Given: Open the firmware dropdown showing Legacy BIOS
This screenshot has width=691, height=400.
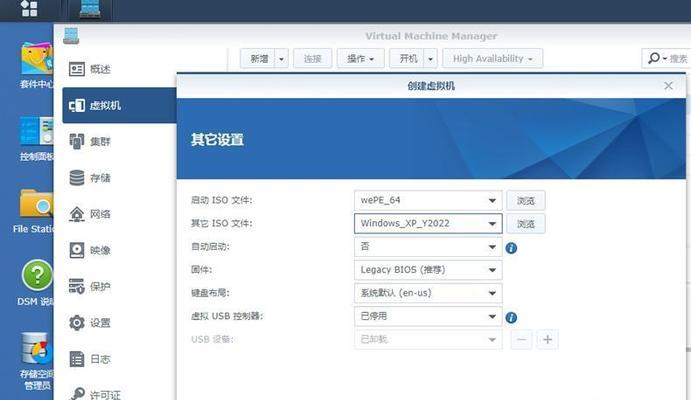Looking at the screenshot, I should coord(428,270).
